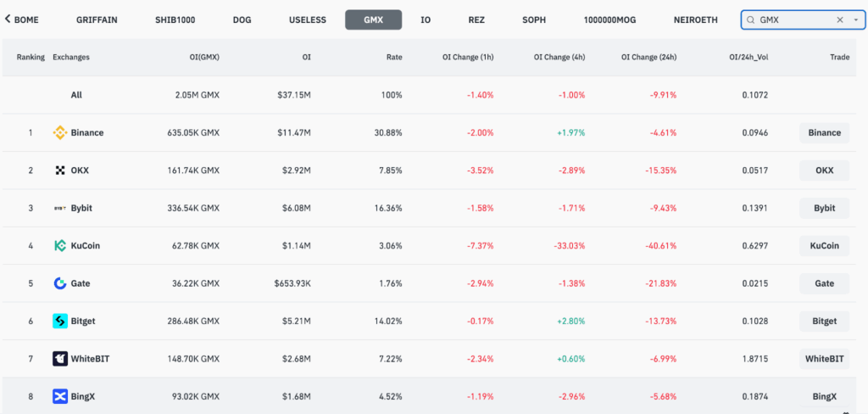
Task: Switch to the 1000000MOG coin tab
Action: tap(609, 20)
